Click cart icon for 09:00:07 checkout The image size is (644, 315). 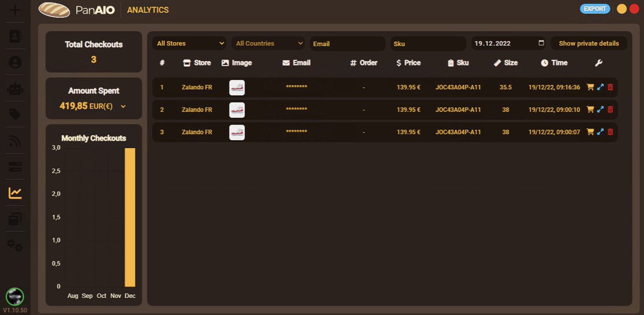click(590, 132)
